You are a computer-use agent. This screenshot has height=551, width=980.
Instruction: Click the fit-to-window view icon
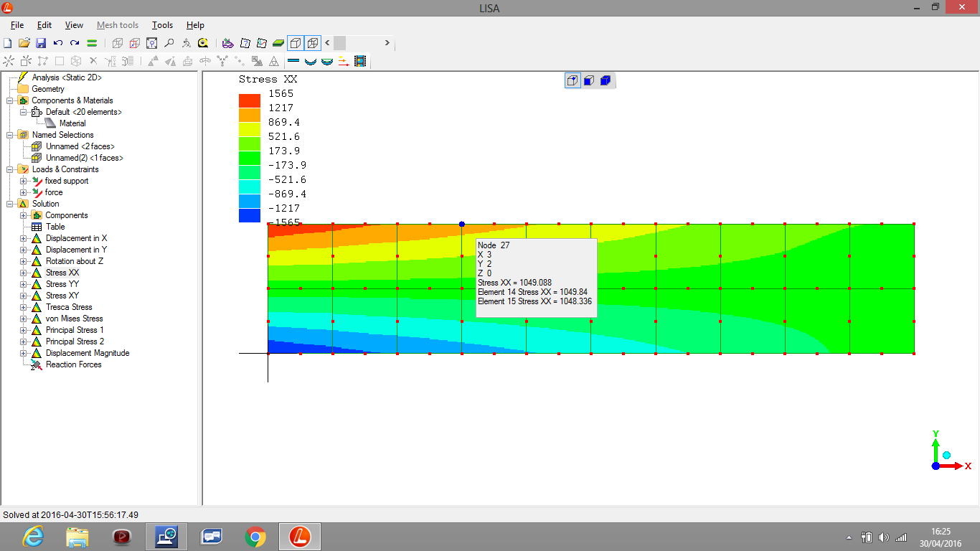(x=151, y=43)
